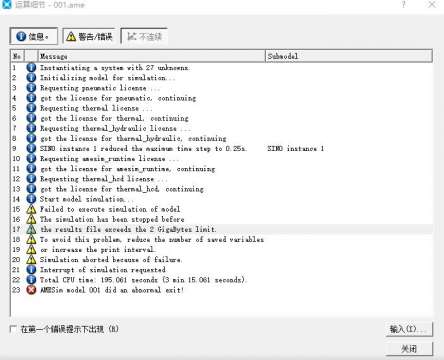Click warning icon on 'Simulation aborted because of failure'
Viewport: 444px width, 360px height.
coord(31,260)
